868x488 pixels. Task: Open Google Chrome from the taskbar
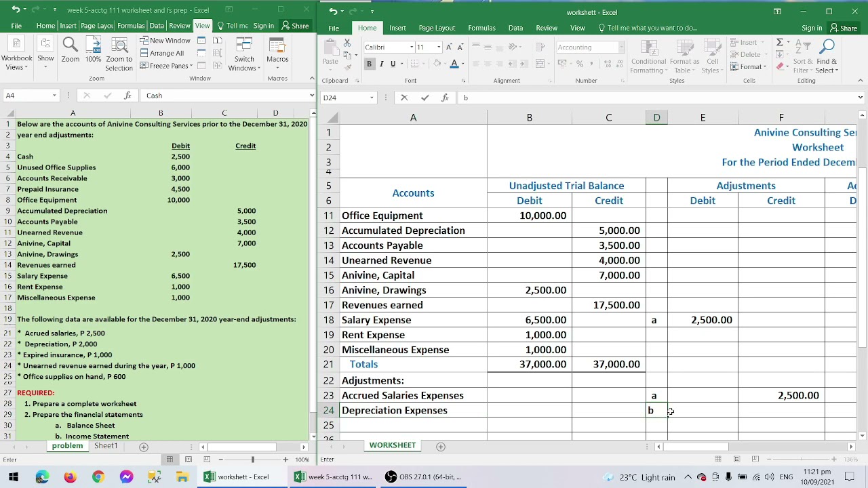[x=98, y=476]
